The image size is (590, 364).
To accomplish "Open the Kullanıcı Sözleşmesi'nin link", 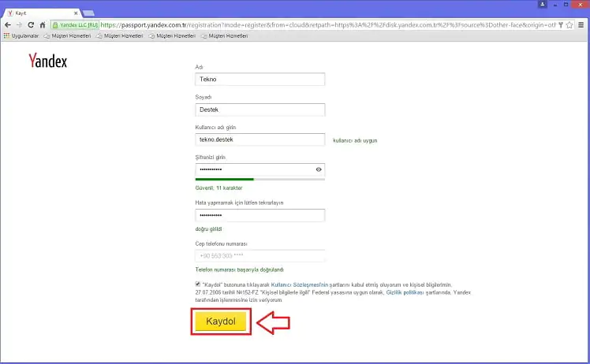I will [x=300, y=285].
